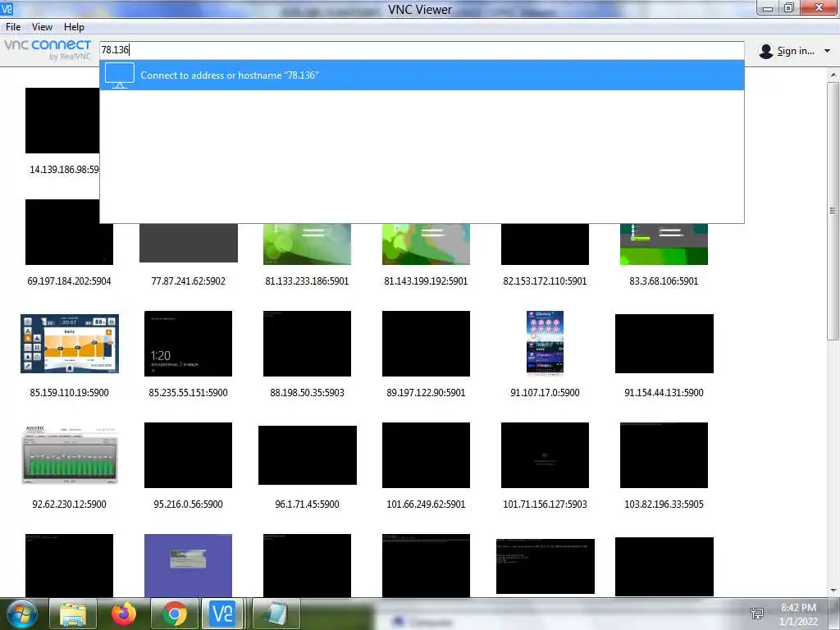Screen dimensions: 840x630
Task: Click the purple desktop thumbnail in bottom row
Action: pyautogui.click(x=188, y=565)
